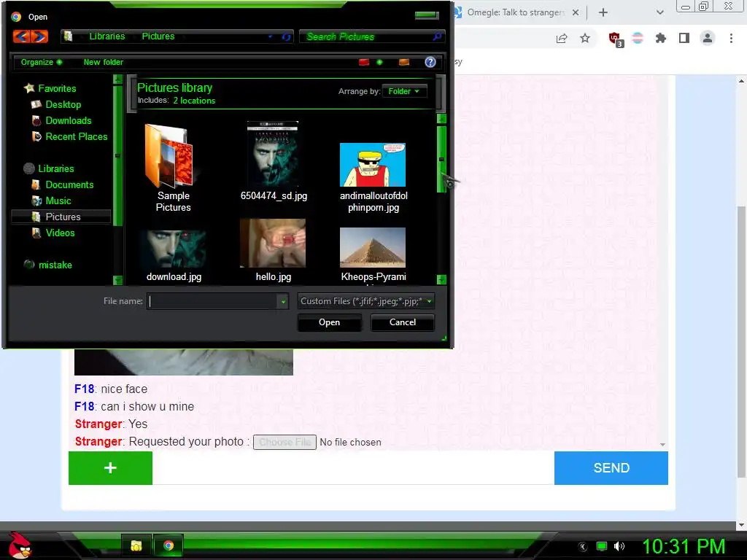Viewport: 747px width, 560px height.
Task: Open the Documents library
Action: pos(69,184)
